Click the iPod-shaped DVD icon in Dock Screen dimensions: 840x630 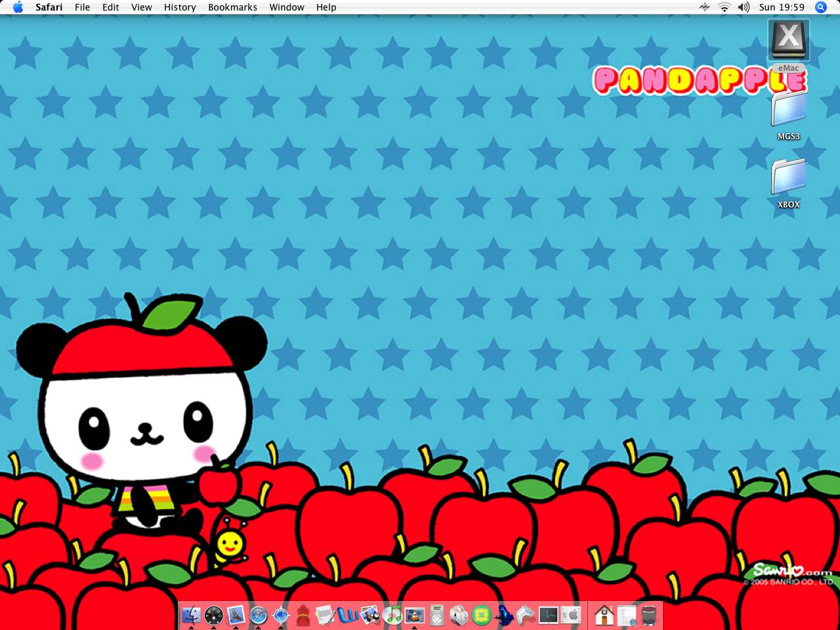[x=437, y=615]
